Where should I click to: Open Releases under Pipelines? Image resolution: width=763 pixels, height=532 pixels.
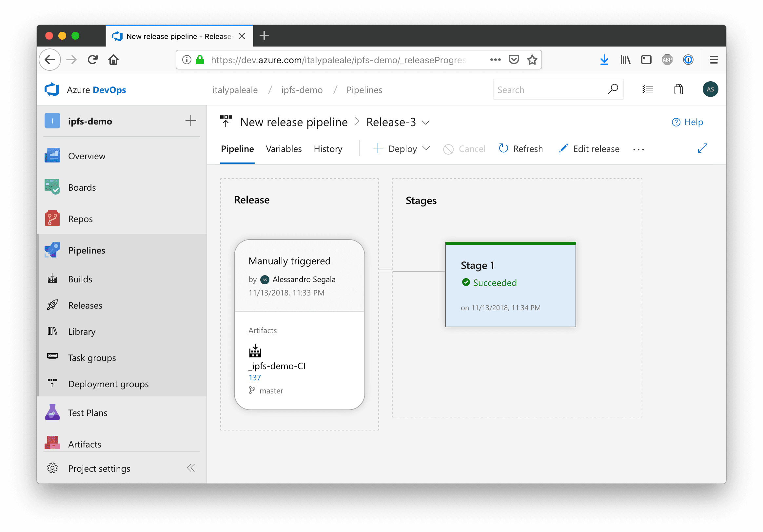coord(122,305)
